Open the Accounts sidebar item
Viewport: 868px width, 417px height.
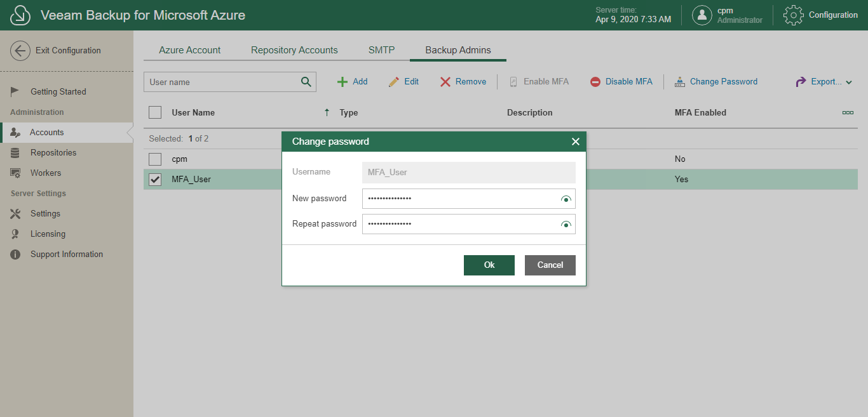click(67, 132)
